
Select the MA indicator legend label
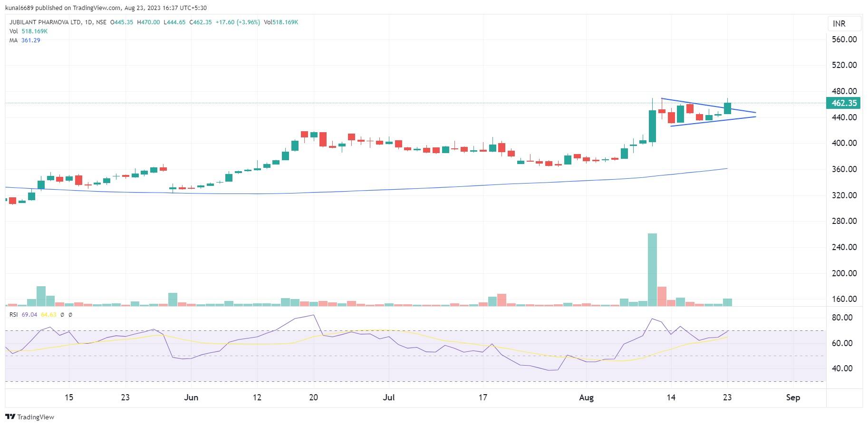[x=13, y=40]
